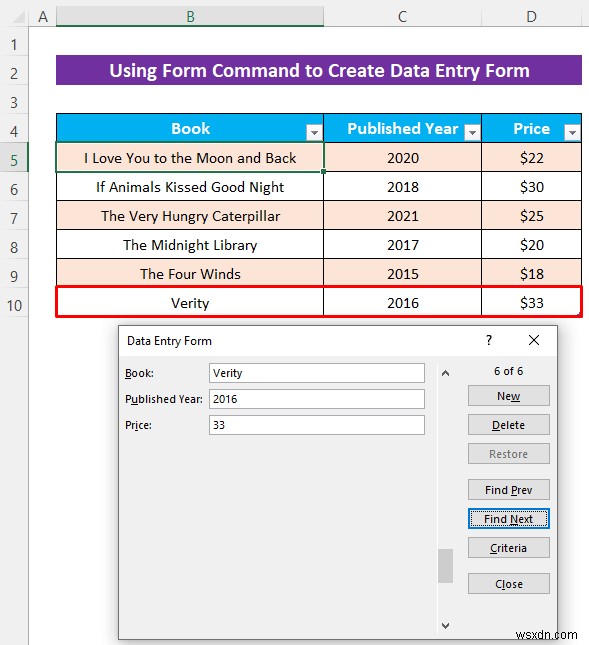The width and height of the screenshot is (589, 645).
Task: Close the Data Entry Form dialog
Action: point(534,340)
